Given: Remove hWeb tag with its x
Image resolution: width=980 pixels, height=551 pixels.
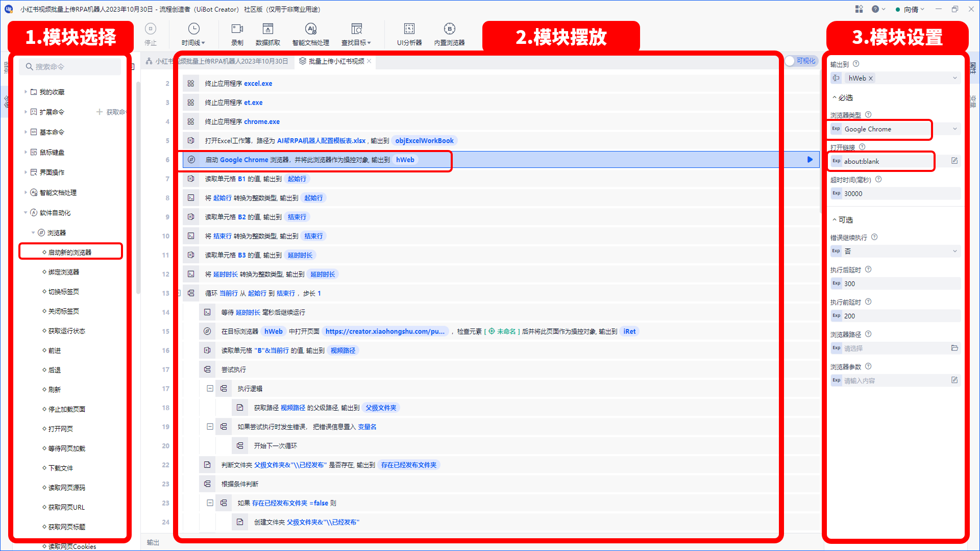Looking at the screenshot, I should click(x=871, y=78).
